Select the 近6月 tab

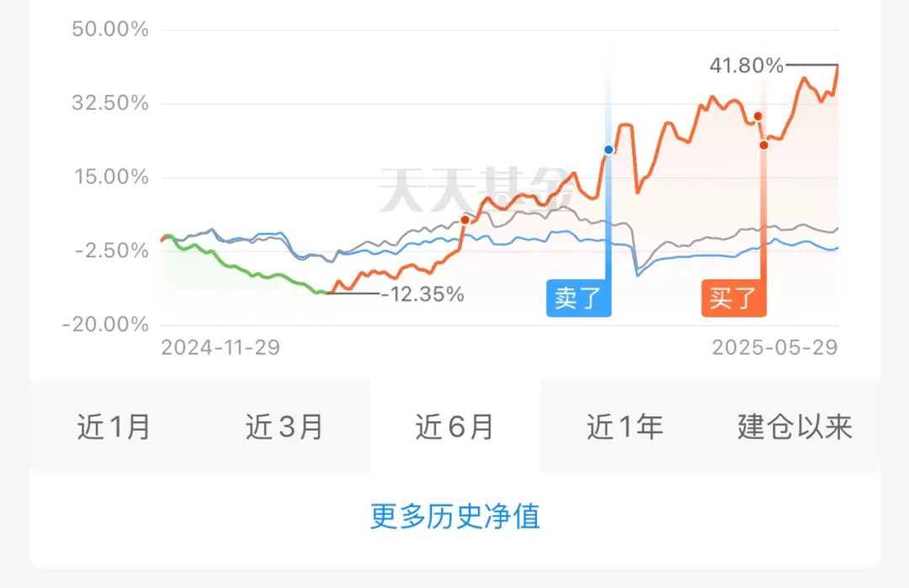click(x=455, y=427)
